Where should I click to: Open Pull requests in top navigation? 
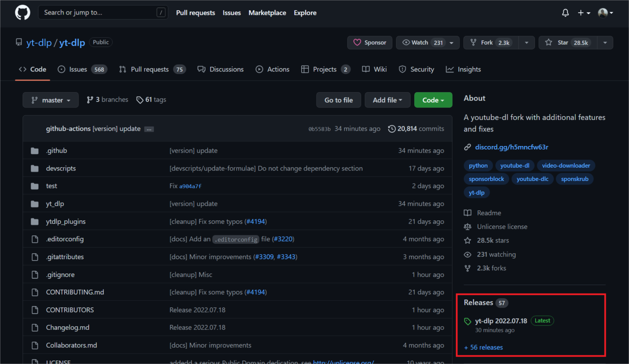click(x=195, y=13)
